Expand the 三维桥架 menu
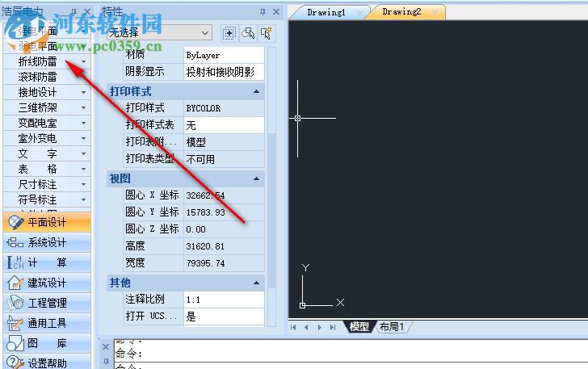The height and width of the screenshot is (369, 588). tap(84, 107)
